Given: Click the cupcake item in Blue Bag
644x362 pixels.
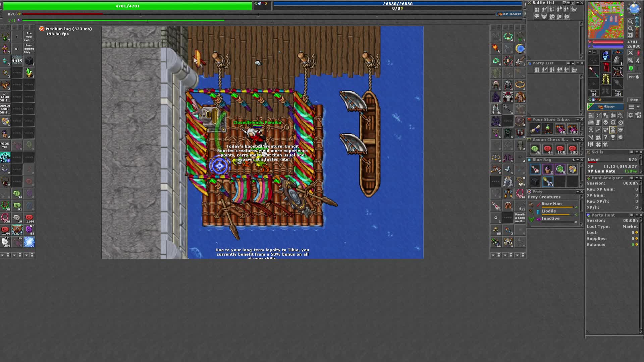Looking at the screenshot, I should coord(547,169).
